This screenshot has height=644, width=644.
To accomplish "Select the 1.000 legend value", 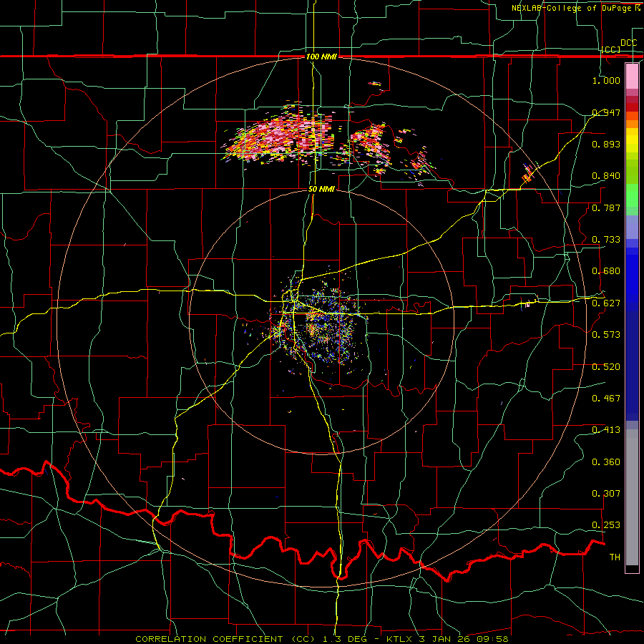I will tap(606, 81).
